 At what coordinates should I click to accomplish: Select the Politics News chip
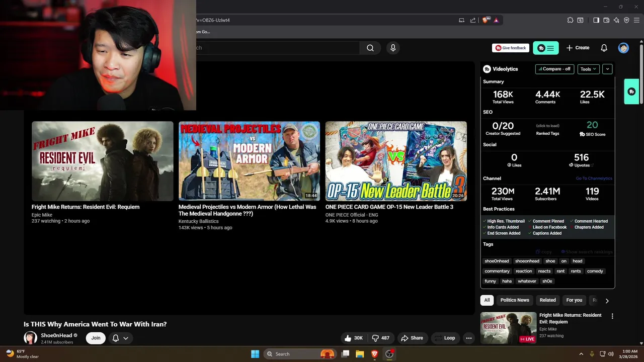tap(515, 300)
